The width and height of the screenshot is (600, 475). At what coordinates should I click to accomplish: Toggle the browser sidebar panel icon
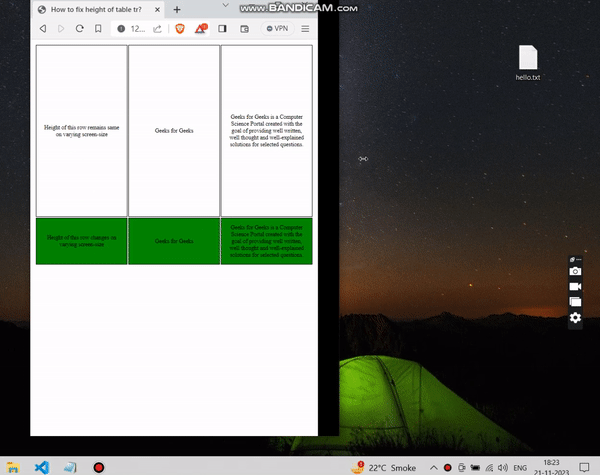(x=222, y=29)
